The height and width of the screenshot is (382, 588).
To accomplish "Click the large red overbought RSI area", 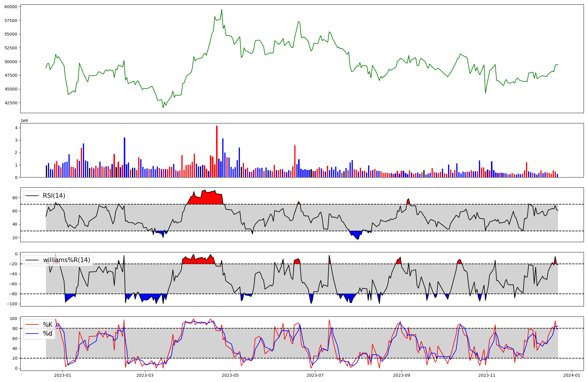I will point(209,198).
